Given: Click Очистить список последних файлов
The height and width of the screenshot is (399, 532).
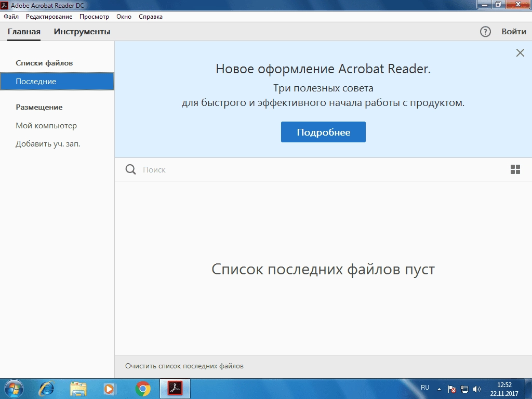Looking at the screenshot, I should coord(184,366).
